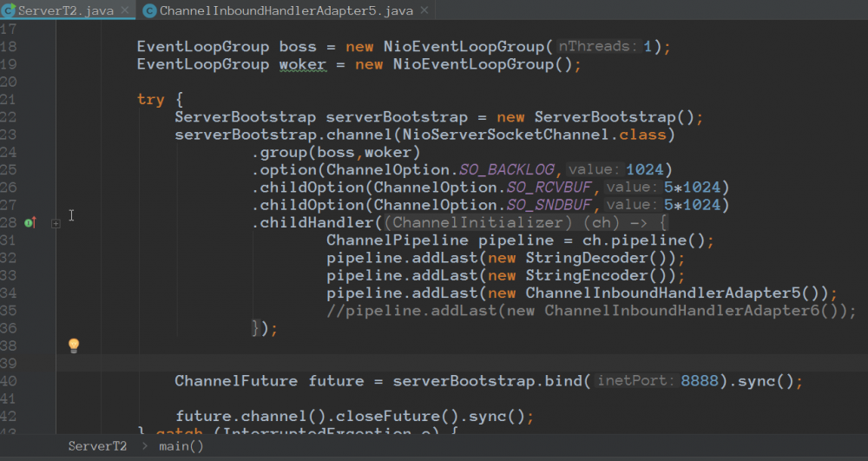Click the SO_SNDBUF constant
868x461 pixels.
coord(549,205)
